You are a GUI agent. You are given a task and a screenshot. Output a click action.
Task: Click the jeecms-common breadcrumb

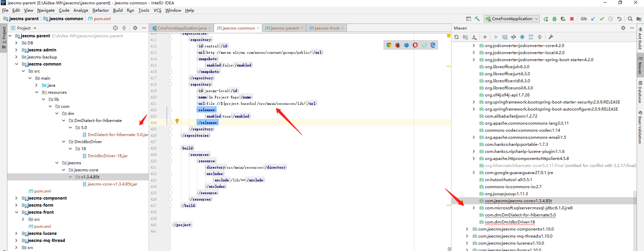pos(66,19)
